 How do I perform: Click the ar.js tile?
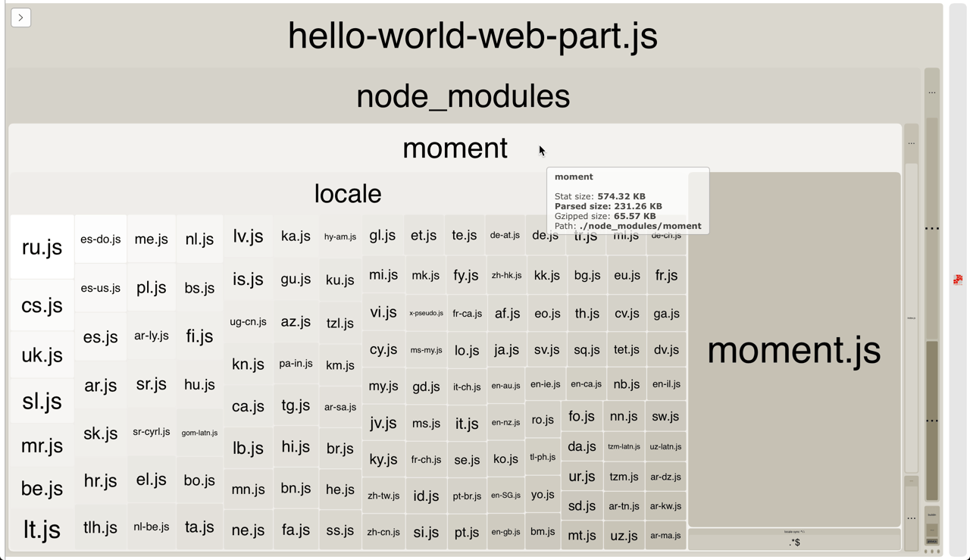pyautogui.click(x=101, y=386)
